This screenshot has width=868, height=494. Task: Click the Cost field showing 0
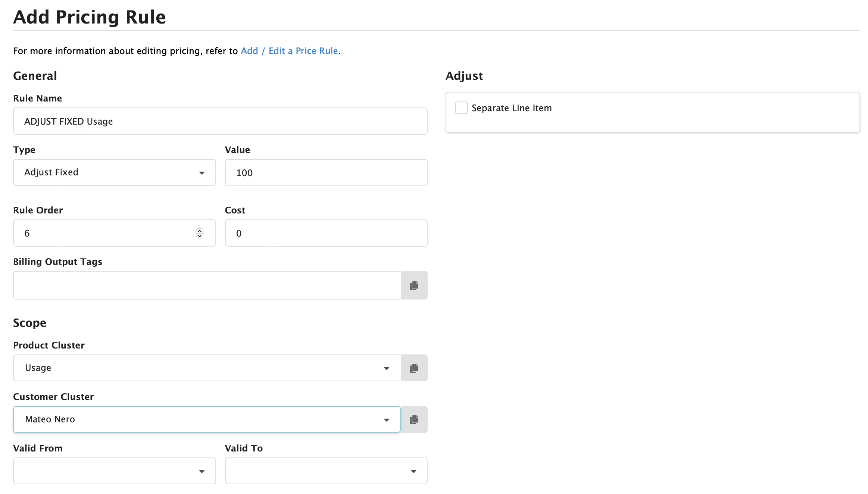326,233
